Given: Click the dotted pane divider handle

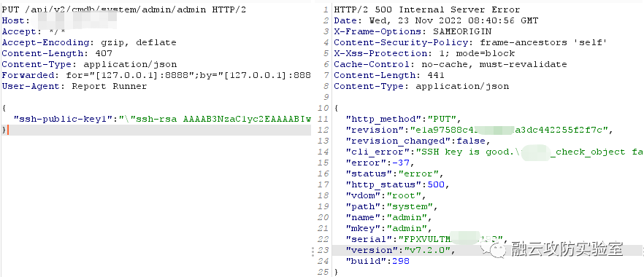Looking at the screenshot, I should 313,251.
